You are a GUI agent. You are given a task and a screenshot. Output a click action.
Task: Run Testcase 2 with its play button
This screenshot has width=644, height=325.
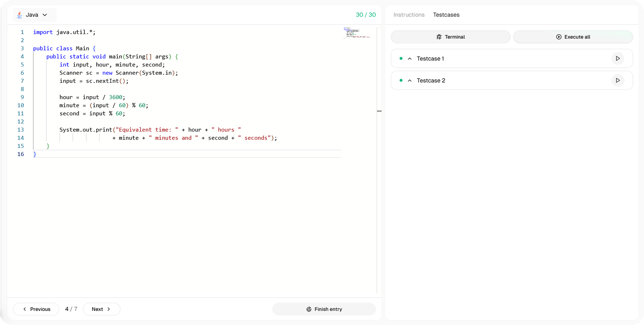[x=618, y=80]
